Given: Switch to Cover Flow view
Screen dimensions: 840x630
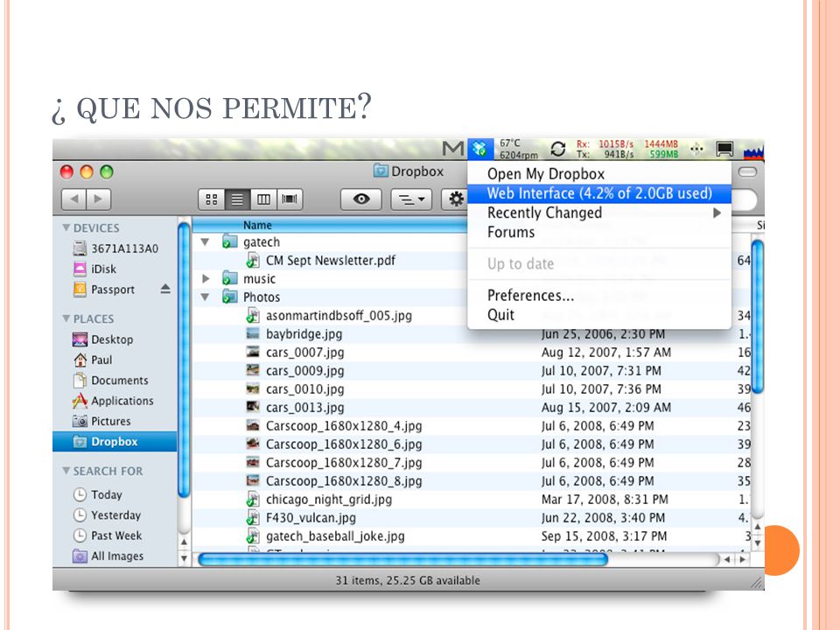Looking at the screenshot, I should 290,199.
